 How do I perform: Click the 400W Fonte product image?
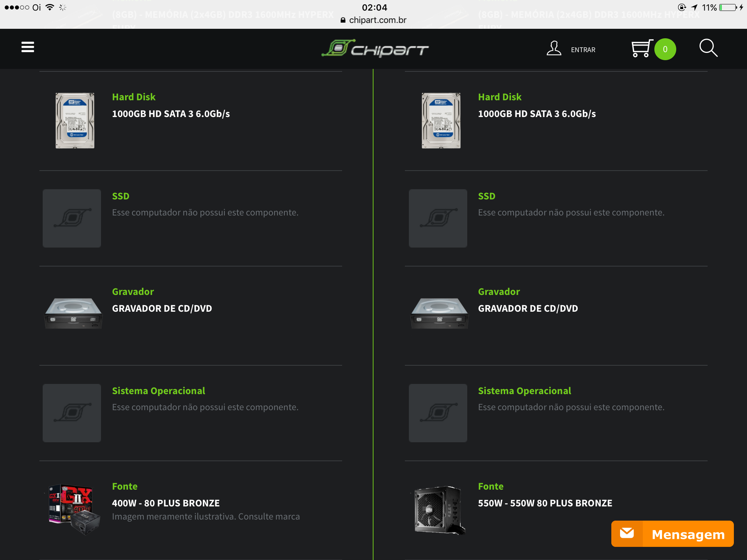click(74, 510)
